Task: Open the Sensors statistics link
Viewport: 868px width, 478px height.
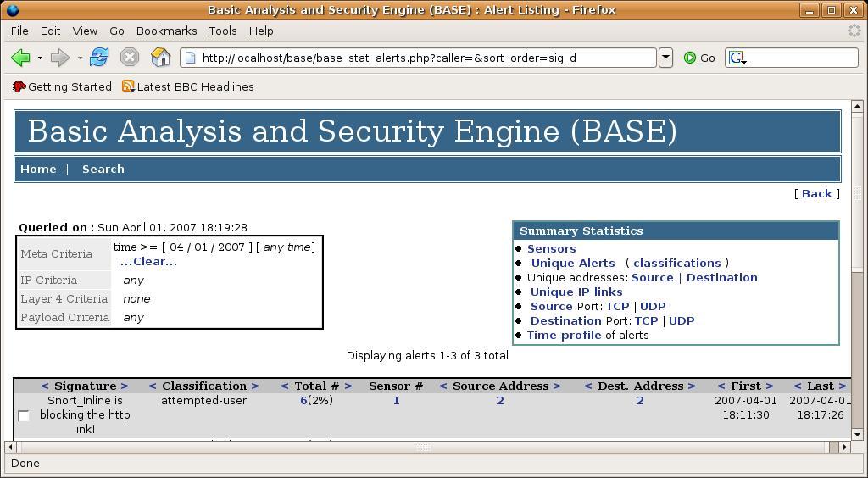Action: coord(551,249)
